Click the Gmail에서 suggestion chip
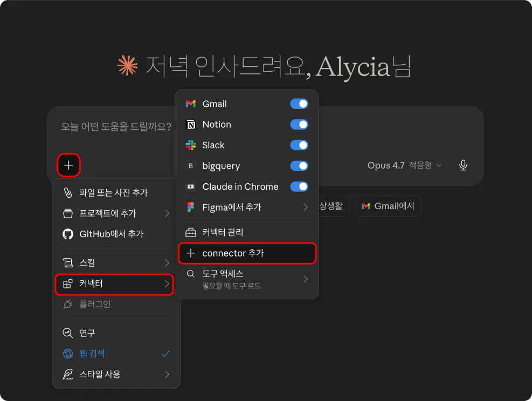 388,206
